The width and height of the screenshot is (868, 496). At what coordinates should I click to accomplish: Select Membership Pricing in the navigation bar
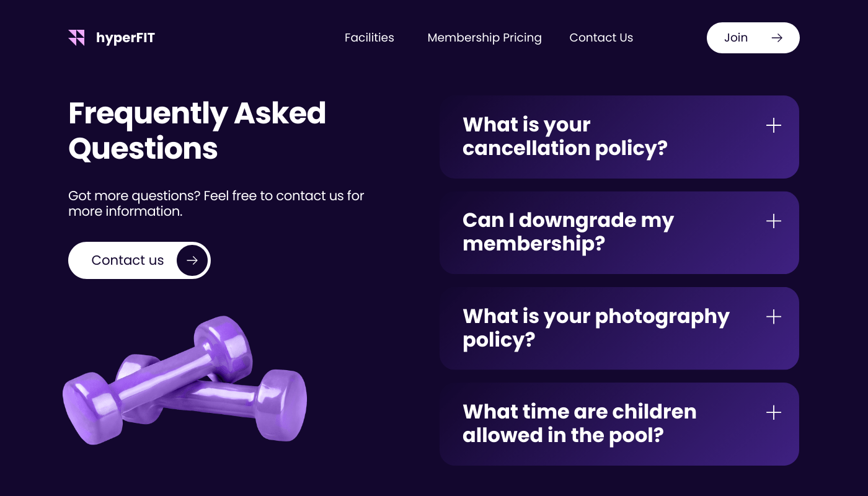click(484, 38)
